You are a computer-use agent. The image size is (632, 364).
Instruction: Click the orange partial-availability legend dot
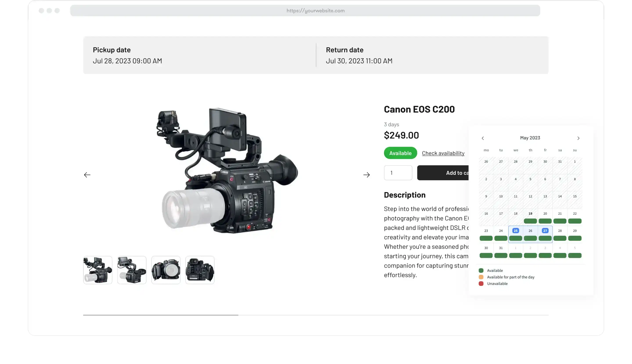[481, 277]
